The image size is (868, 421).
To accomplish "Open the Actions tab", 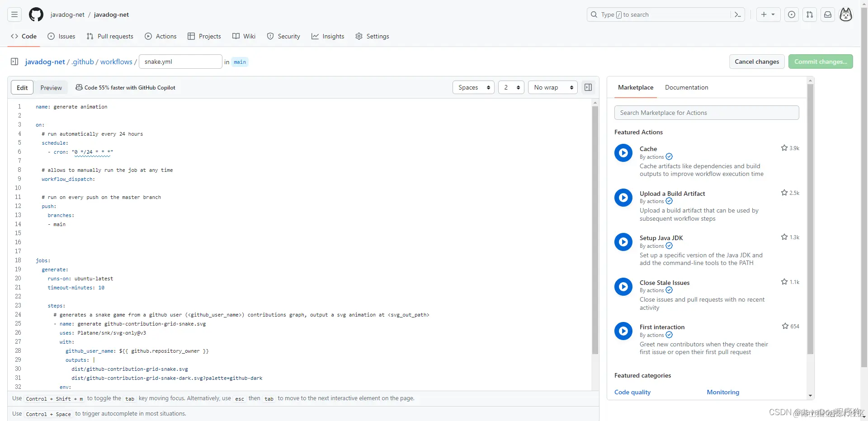I will (160, 36).
